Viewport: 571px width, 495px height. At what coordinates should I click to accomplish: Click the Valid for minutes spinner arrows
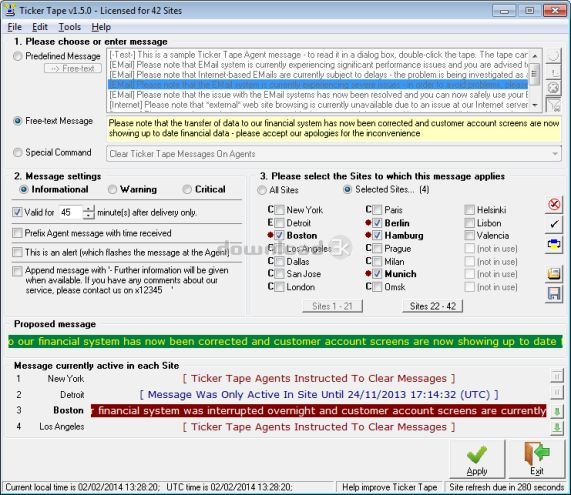(88, 212)
